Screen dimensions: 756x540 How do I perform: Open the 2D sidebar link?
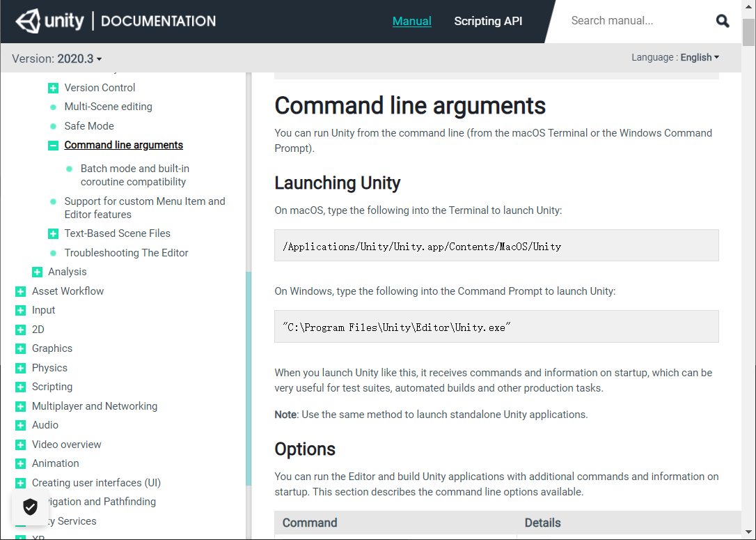pos(38,330)
